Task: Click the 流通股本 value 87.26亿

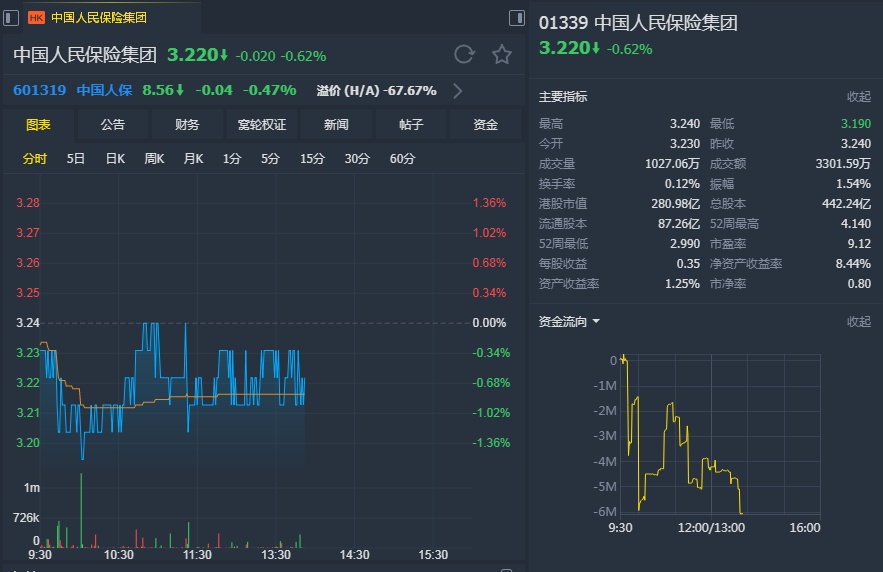Action: pyautogui.click(x=679, y=224)
